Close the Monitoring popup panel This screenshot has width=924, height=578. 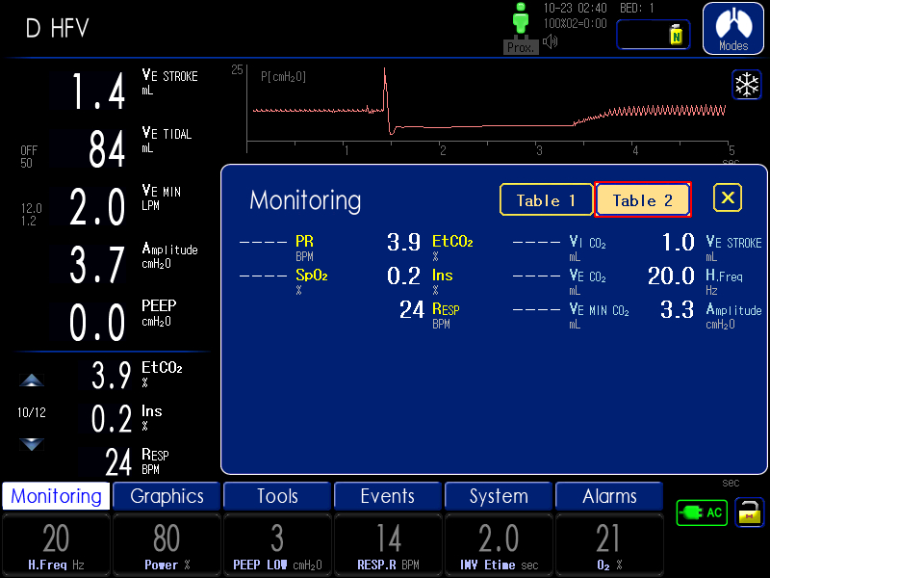pyautogui.click(x=728, y=198)
